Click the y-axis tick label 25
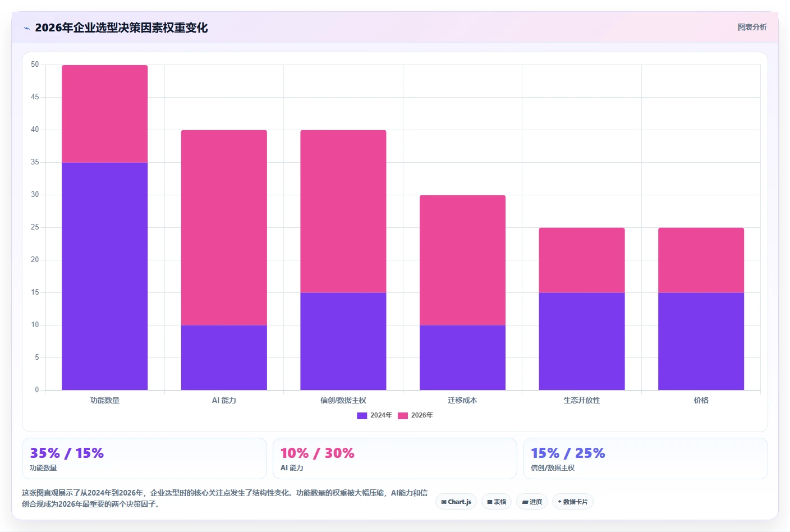This screenshot has height=532, width=790. 35,227
